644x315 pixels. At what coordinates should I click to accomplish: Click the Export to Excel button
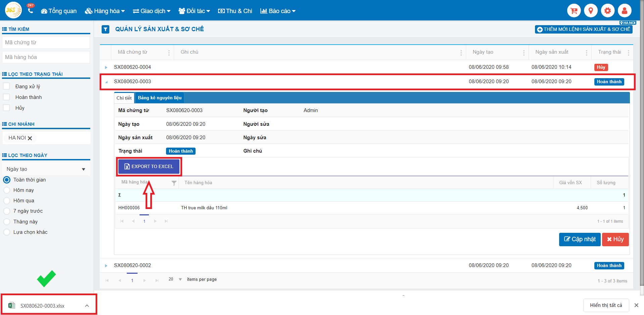coord(149,166)
